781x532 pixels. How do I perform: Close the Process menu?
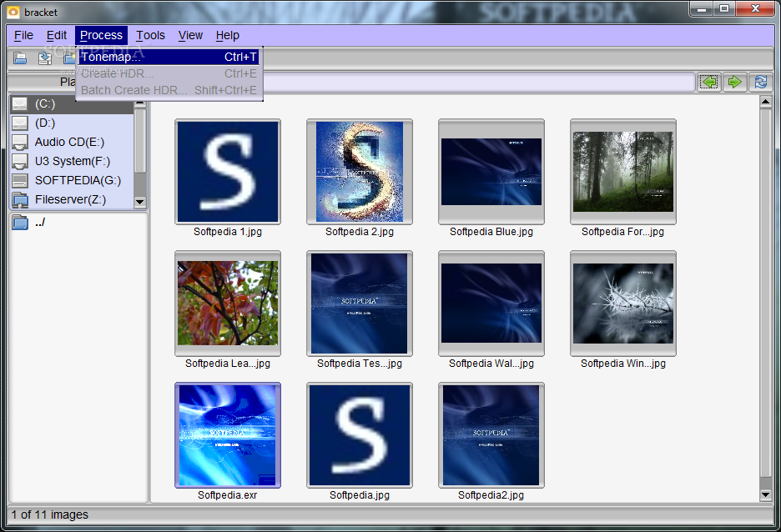[x=101, y=35]
